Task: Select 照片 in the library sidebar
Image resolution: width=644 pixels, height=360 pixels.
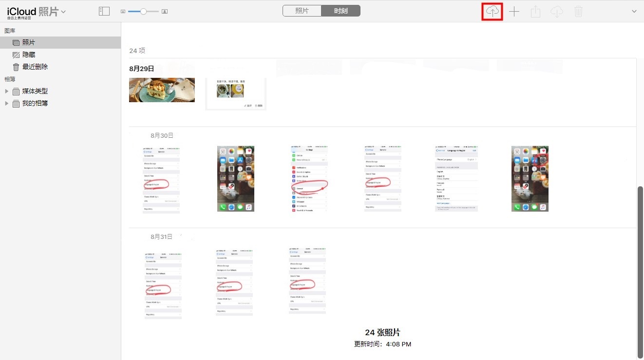Action: [x=29, y=43]
